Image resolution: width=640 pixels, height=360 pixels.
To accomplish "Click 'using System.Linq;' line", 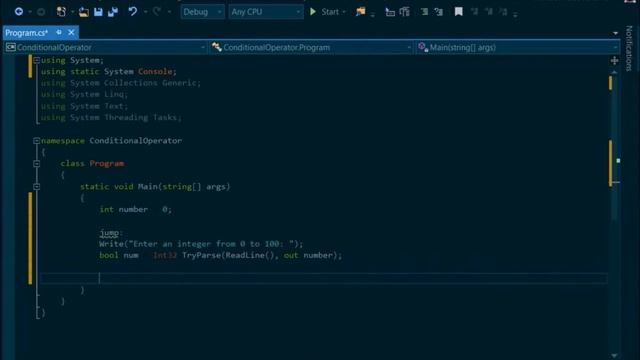I will click(x=84, y=94).
